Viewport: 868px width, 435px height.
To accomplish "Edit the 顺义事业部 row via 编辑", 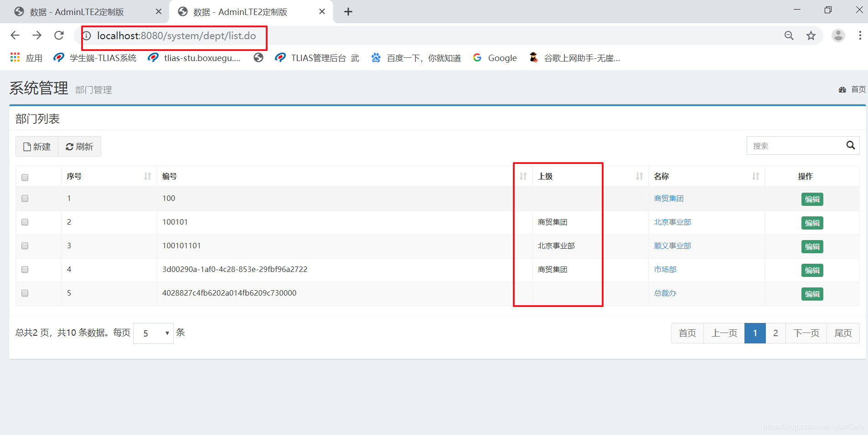I will (x=812, y=246).
